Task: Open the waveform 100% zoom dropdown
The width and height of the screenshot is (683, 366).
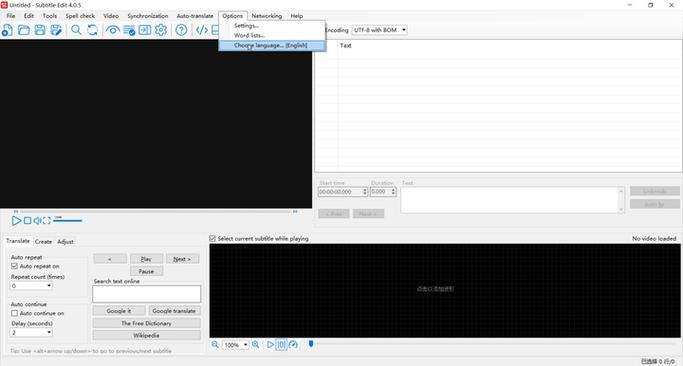Action: 236,345
